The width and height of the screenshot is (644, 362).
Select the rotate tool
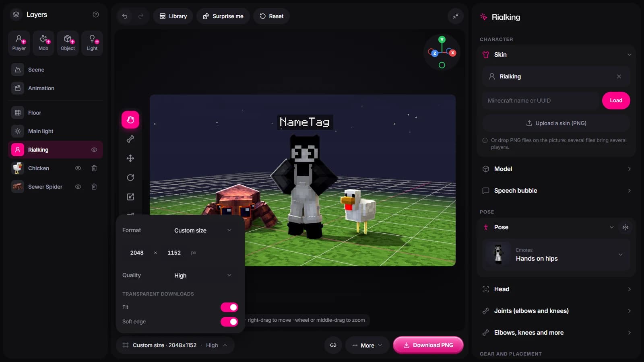[130, 178]
